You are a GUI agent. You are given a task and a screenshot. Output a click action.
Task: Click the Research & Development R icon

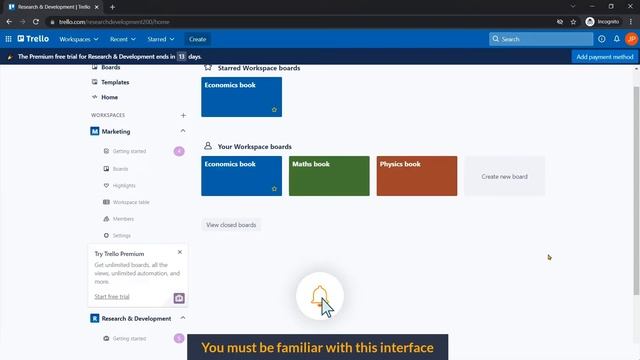tap(95, 318)
